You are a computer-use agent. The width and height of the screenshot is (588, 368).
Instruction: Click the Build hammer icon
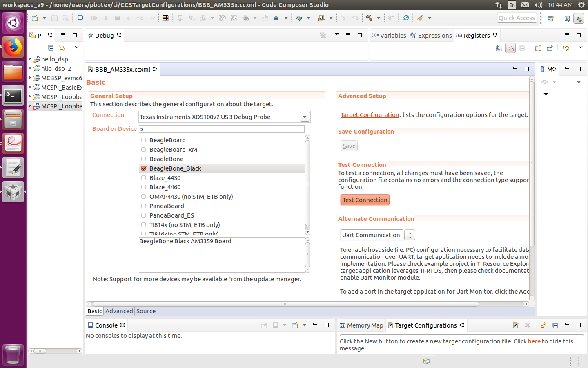coord(369,18)
